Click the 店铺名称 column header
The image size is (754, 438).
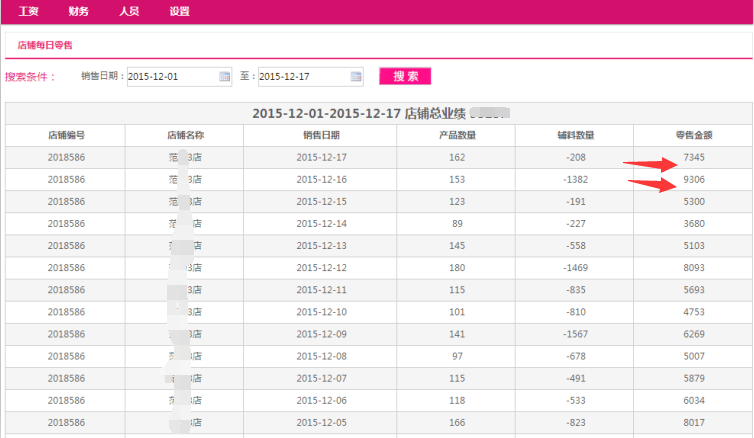point(186,135)
